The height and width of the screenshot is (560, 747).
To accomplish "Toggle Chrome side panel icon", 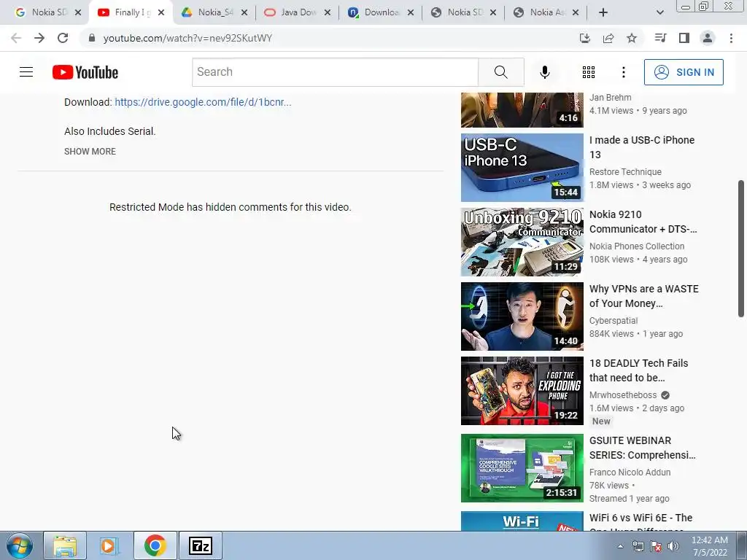I will click(x=684, y=38).
